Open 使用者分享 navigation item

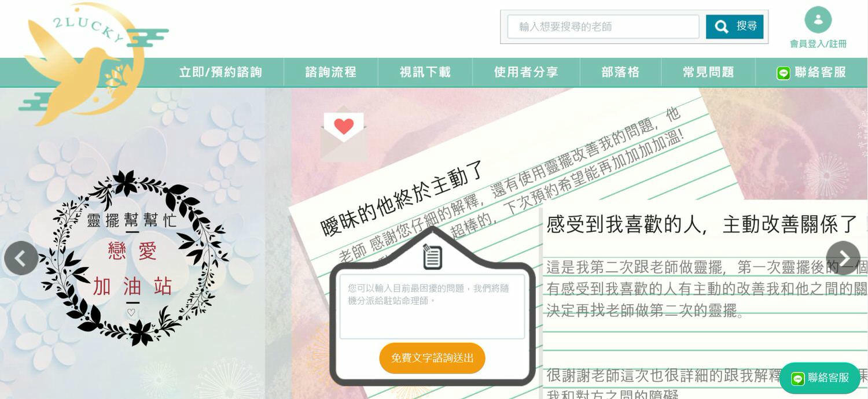[x=525, y=72]
